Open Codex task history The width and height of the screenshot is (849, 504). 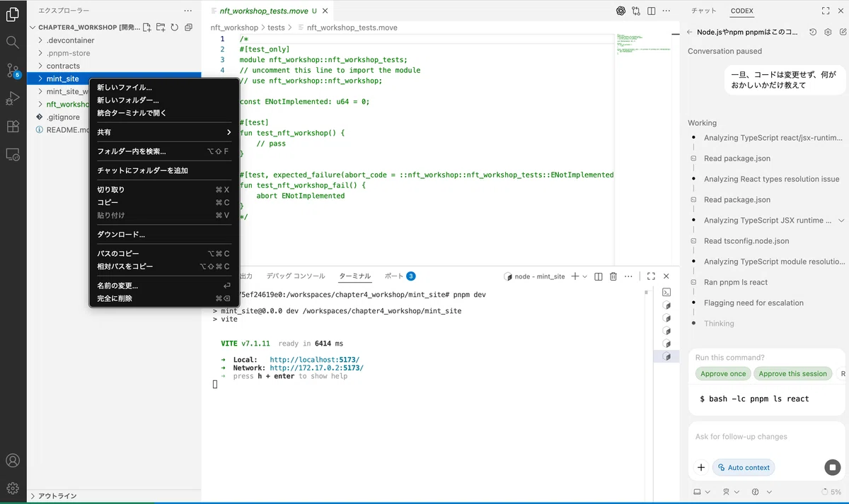tap(813, 32)
